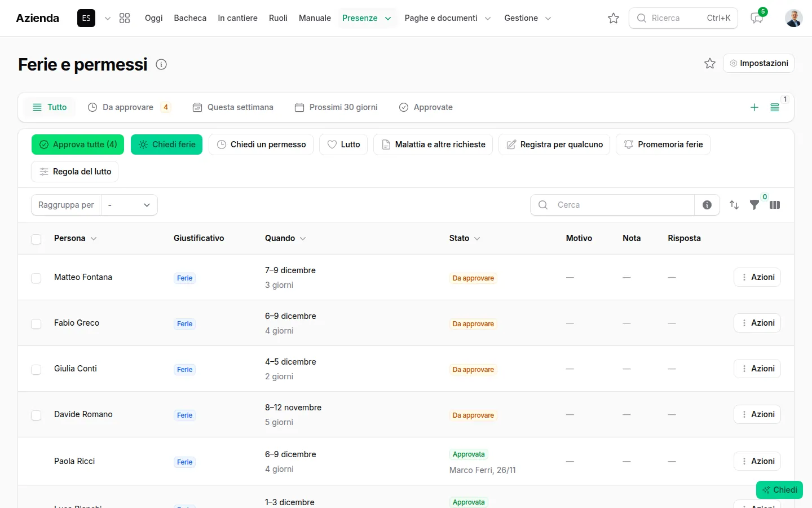The image size is (812, 508).
Task: Click Promemoria ferie button
Action: pos(663,144)
